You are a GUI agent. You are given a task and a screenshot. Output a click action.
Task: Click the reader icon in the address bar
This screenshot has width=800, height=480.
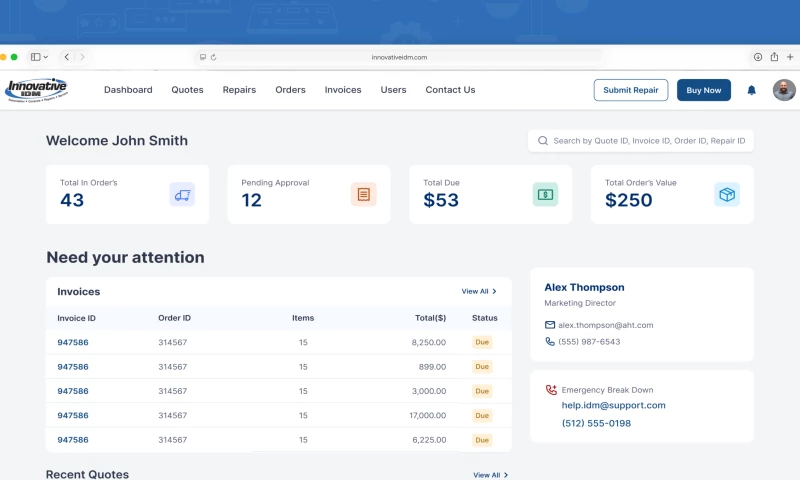pos(203,57)
